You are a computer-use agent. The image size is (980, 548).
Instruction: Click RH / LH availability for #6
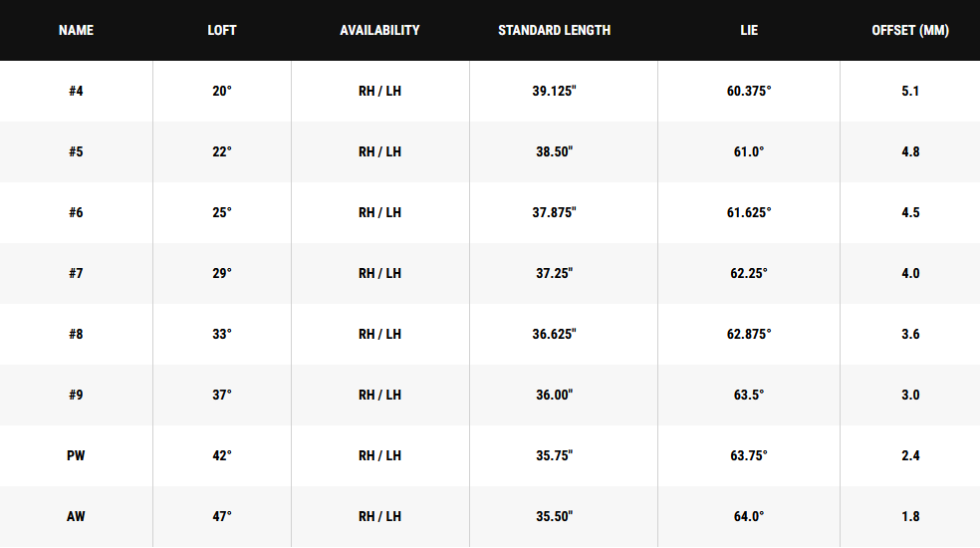coord(379,212)
